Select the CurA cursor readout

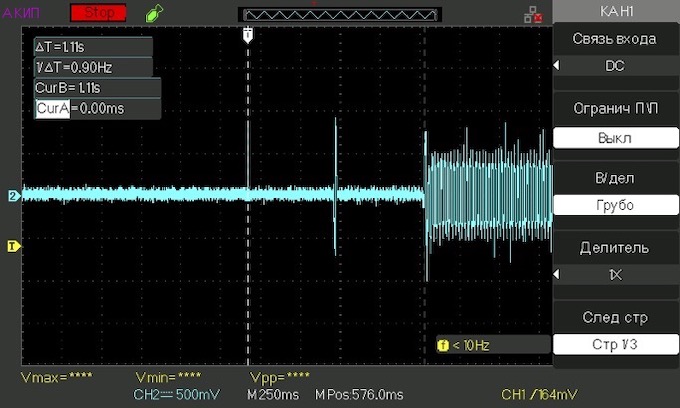point(98,108)
